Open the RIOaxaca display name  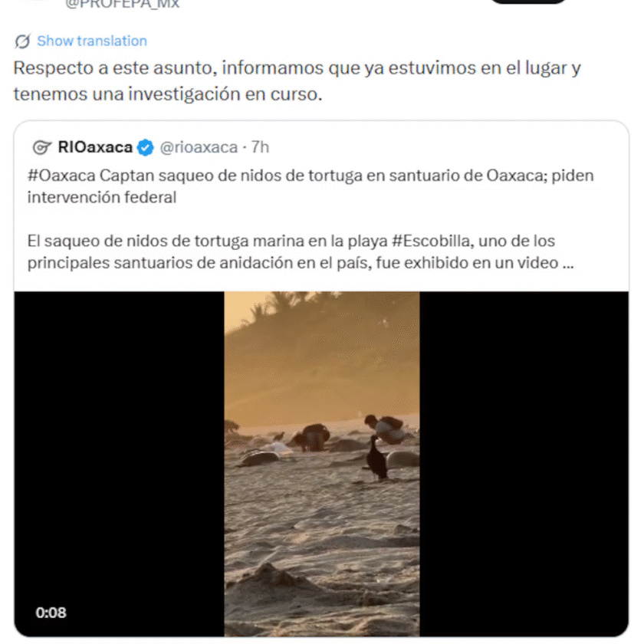coord(95,147)
